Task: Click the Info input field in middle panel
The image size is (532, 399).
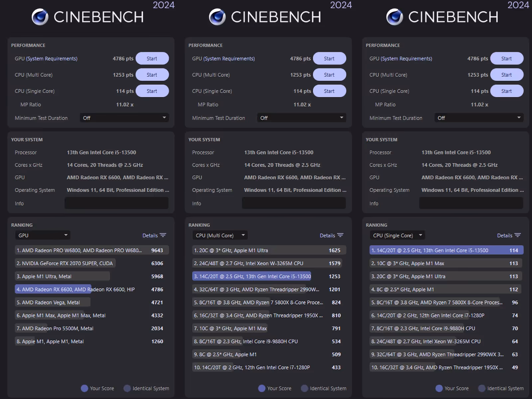Action: point(294,203)
